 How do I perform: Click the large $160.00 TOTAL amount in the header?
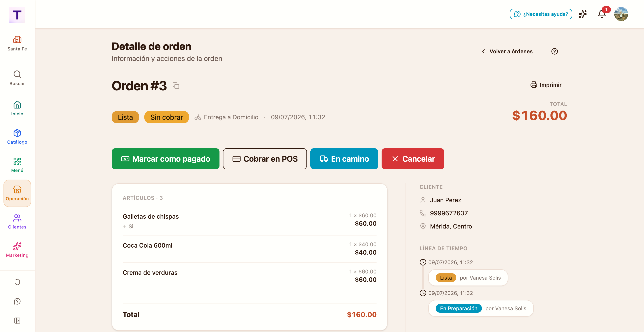pos(540,116)
